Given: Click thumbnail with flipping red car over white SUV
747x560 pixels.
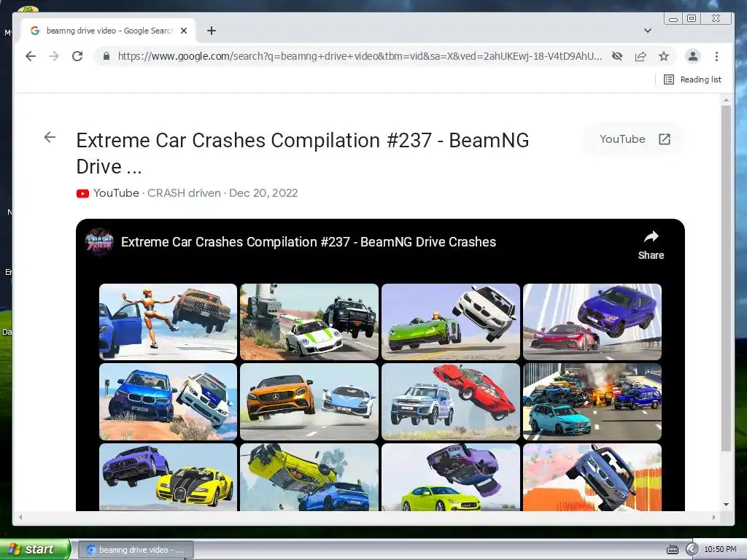Looking at the screenshot, I should coord(451,402).
